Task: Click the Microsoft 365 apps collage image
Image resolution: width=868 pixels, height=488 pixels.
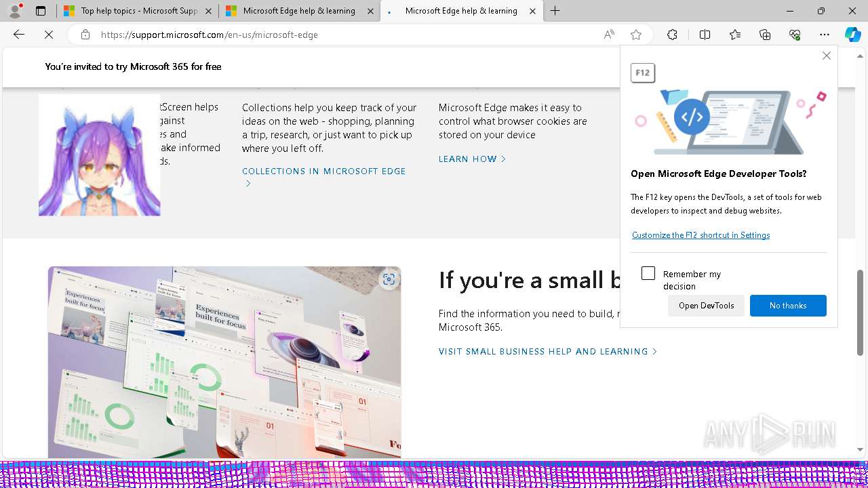Action: [x=224, y=362]
